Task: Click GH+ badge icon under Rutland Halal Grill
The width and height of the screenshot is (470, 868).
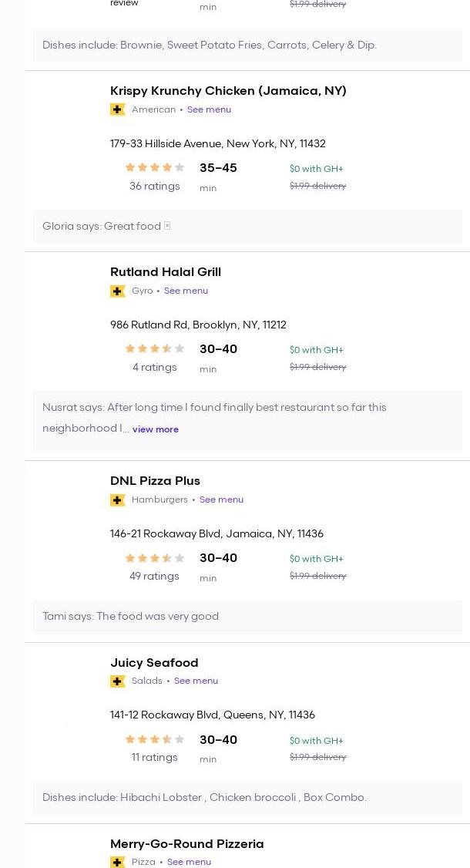Action: 118,291
